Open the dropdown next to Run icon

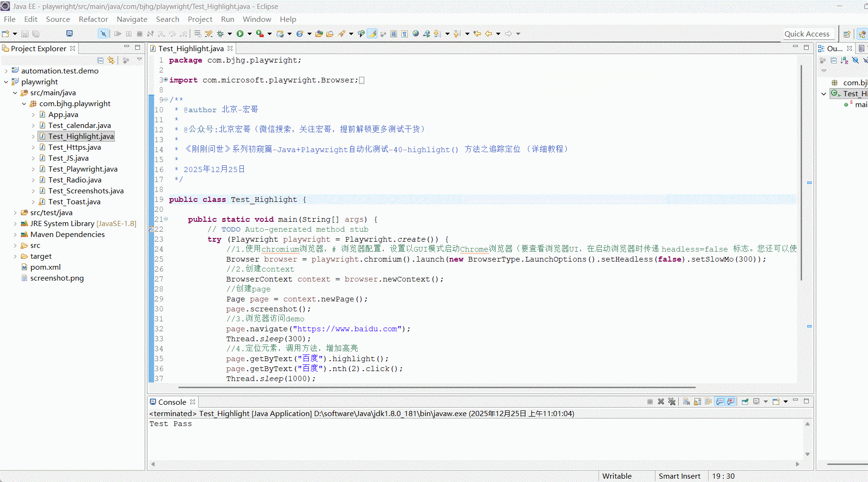click(249, 34)
